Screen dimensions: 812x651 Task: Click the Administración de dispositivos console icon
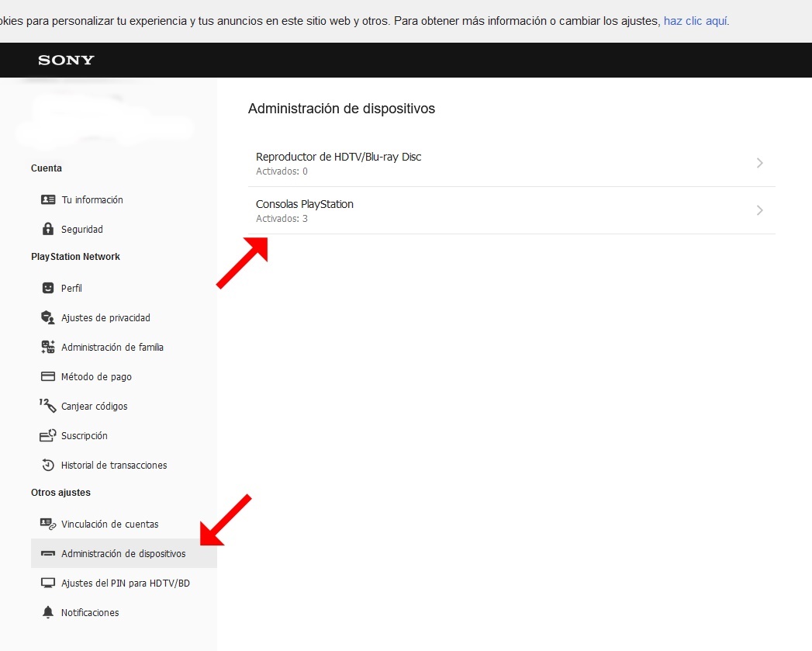pyautogui.click(x=48, y=553)
